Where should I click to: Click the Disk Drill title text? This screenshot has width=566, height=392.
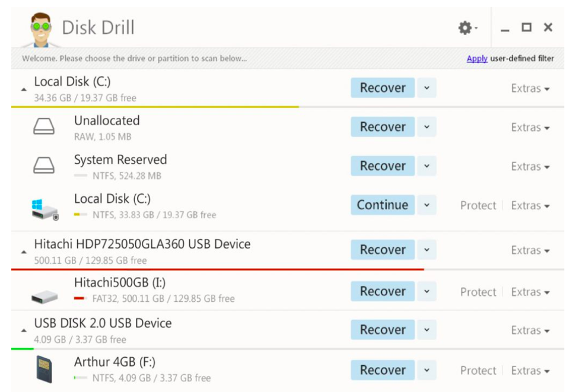[x=98, y=27]
